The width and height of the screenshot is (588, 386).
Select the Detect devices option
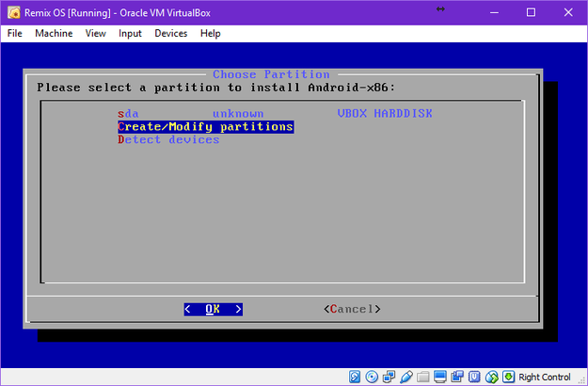click(x=168, y=139)
